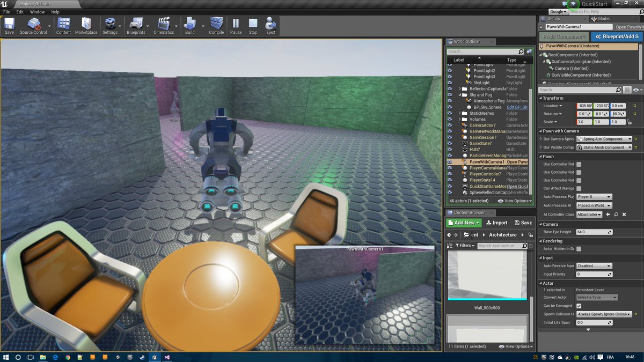Navigate forward in Content Browser history
Screen dimensions: 644x362
point(456,235)
